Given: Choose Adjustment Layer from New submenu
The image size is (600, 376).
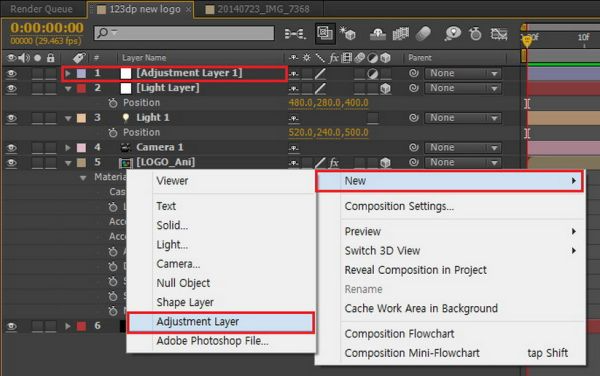Looking at the screenshot, I should click(221, 322).
